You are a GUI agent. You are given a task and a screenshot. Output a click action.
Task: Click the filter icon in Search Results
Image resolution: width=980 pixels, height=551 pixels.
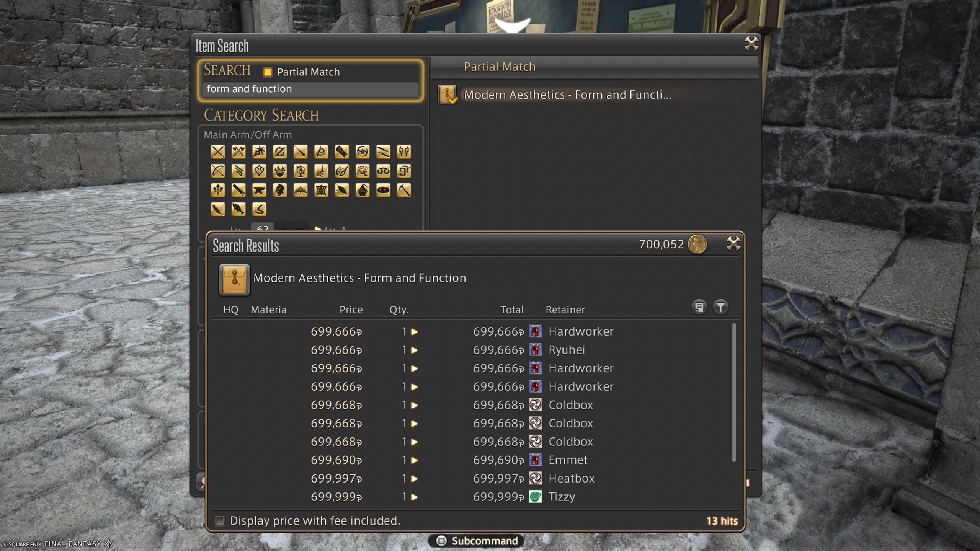pos(721,308)
